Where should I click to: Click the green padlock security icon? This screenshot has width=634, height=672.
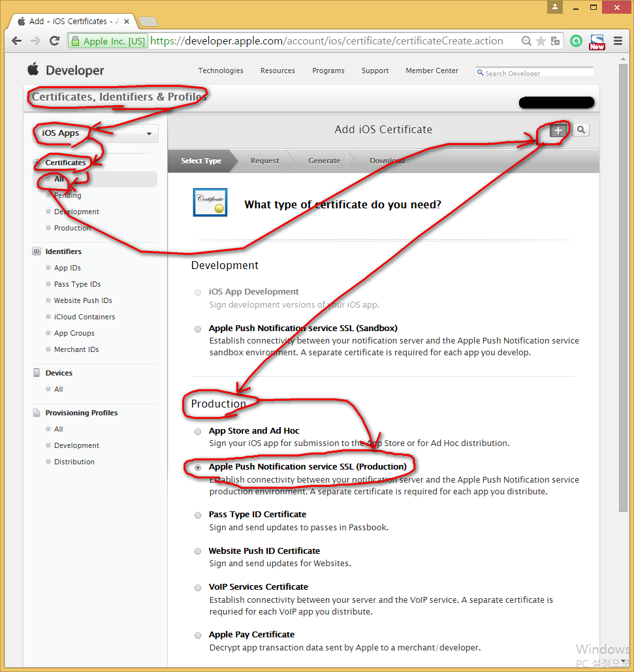tap(75, 41)
